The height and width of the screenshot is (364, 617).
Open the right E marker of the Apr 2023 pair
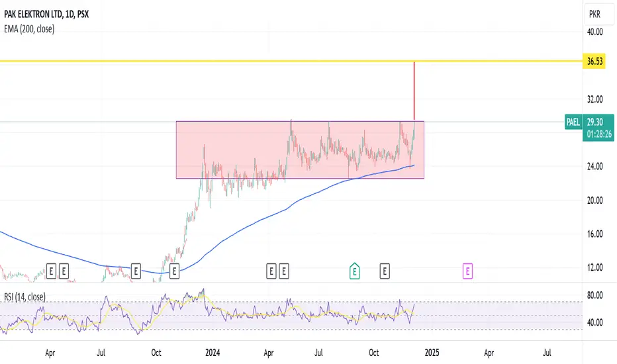pos(64,271)
